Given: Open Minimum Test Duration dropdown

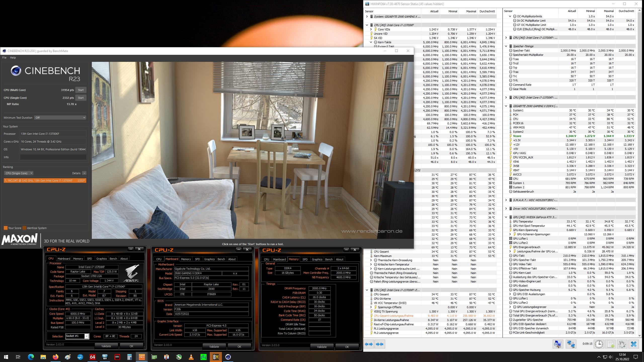Looking at the screenshot, I should click(x=60, y=118).
